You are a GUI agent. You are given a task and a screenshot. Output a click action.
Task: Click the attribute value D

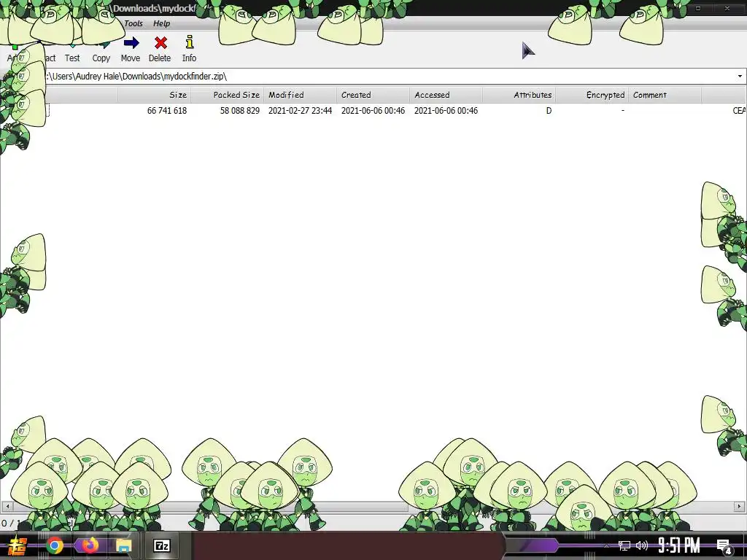(549, 111)
